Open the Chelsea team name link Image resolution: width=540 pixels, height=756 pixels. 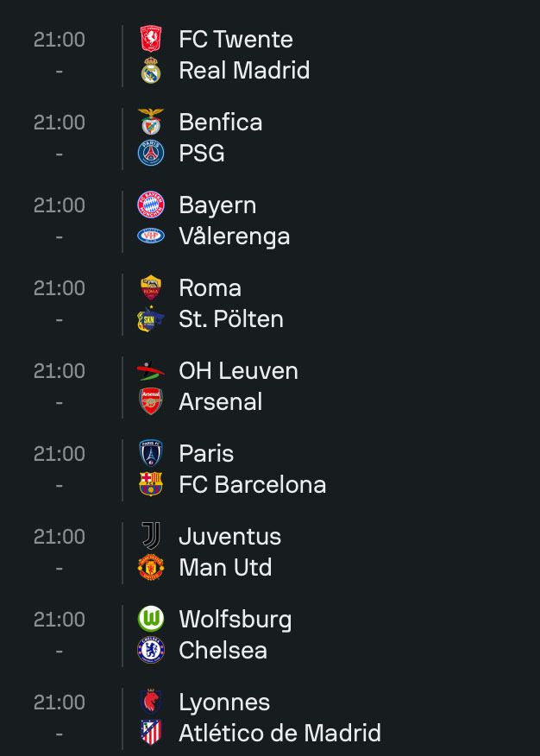point(223,650)
